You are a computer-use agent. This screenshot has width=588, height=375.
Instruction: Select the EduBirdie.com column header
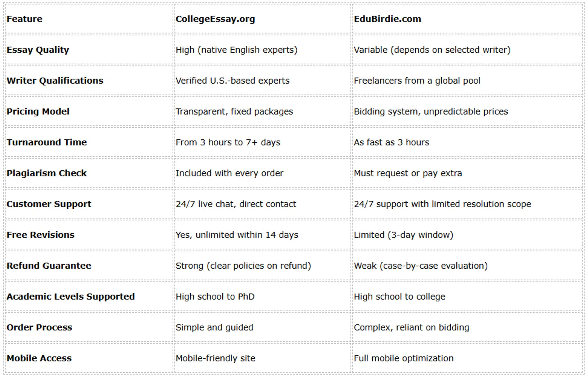tap(387, 19)
